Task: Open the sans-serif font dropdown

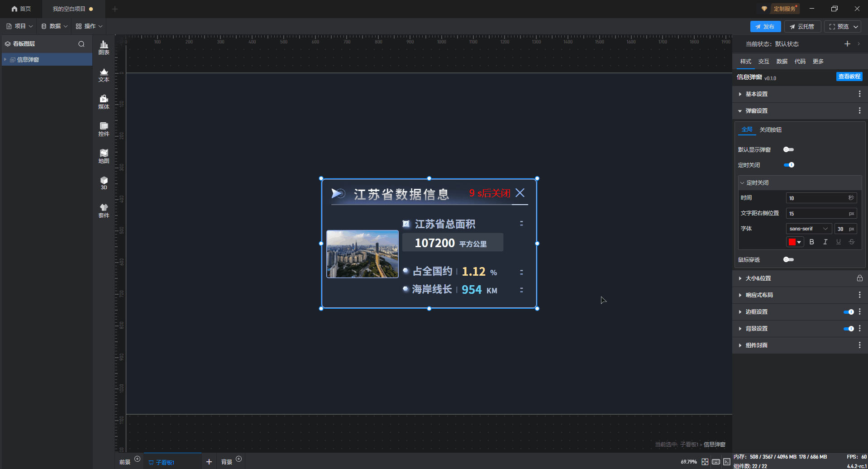Action: coord(808,229)
